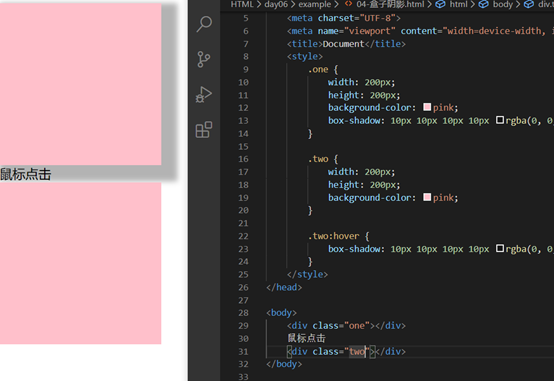Click the class="one" div on line 29
Viewport: 554px width, 381px height.
[x=346, y=326]
